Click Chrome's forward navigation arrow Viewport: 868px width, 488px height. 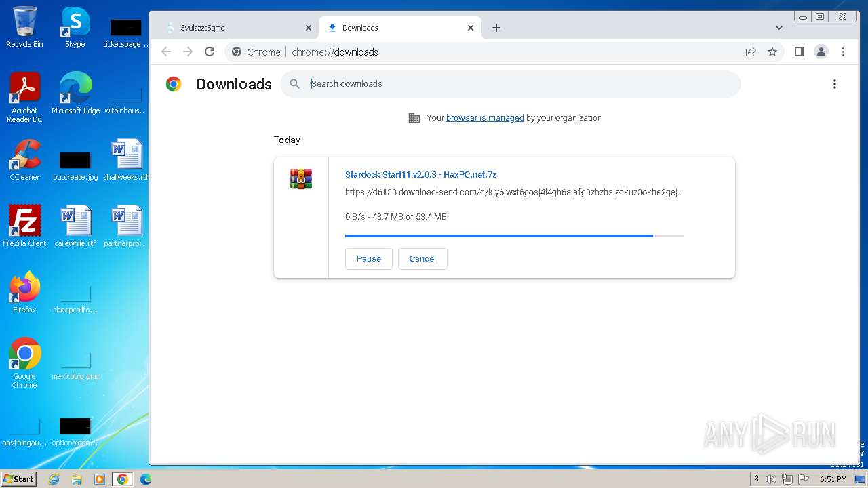tap(188, 52)
